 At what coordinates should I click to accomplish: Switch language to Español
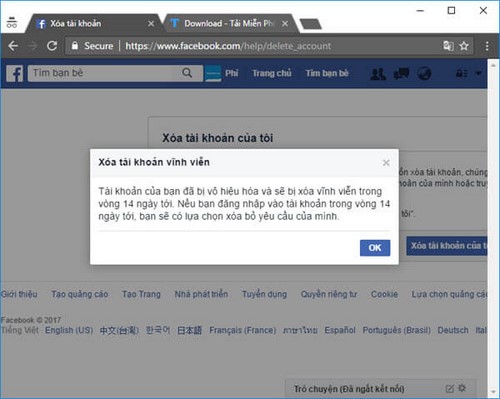pos(340,330)
